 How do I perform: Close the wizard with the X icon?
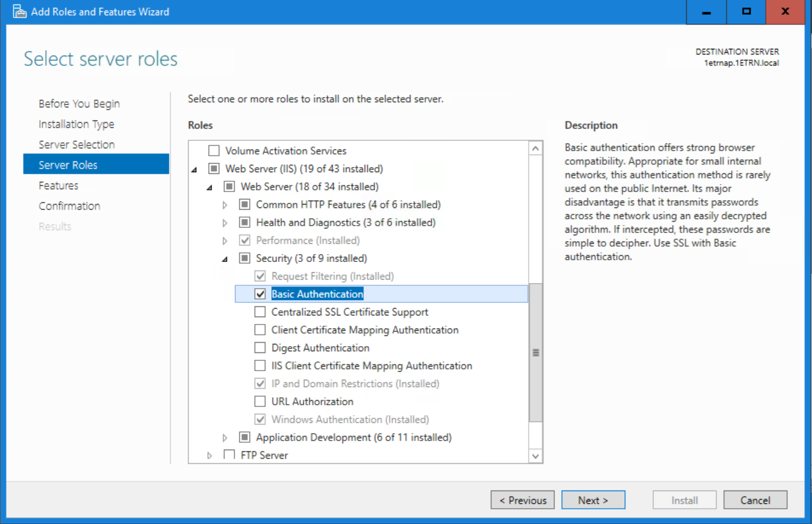(785, 12)
